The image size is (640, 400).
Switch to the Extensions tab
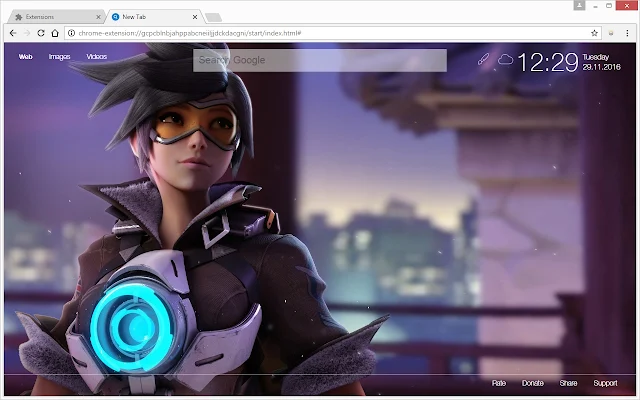57,17
